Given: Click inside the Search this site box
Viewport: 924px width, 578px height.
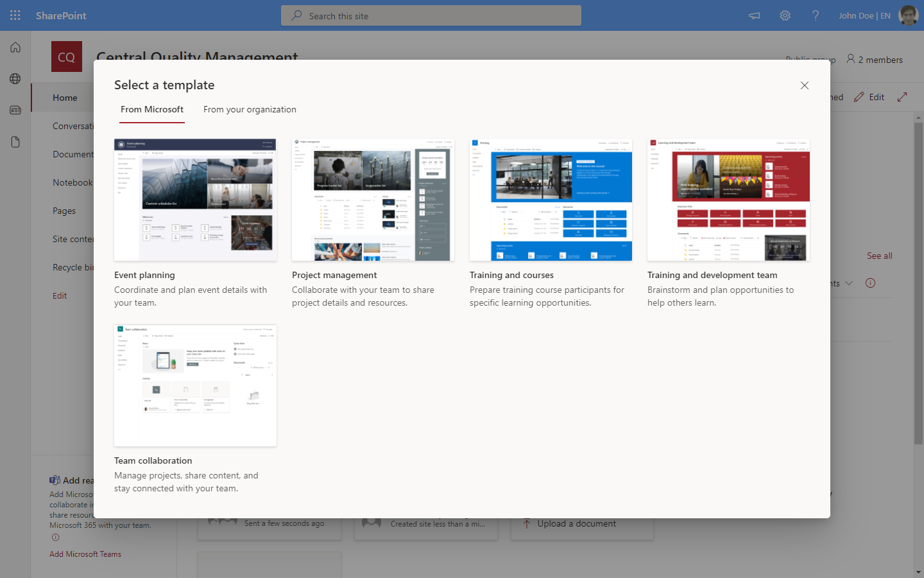Looking at the screenshot, I should pyautogui.click(x=431, y=15).
